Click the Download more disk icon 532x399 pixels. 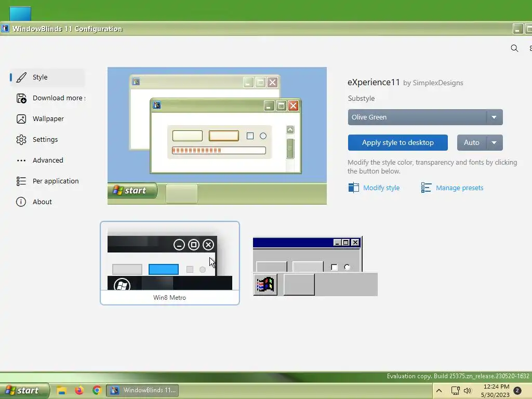point(21,98)
